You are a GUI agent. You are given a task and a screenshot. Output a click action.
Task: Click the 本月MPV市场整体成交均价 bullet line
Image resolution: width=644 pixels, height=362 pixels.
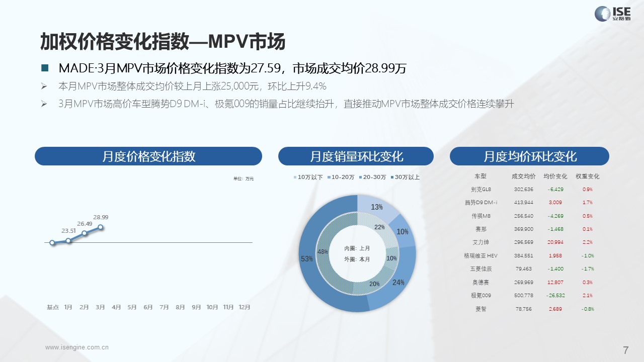pyautogui.click(x=193, y=86)
